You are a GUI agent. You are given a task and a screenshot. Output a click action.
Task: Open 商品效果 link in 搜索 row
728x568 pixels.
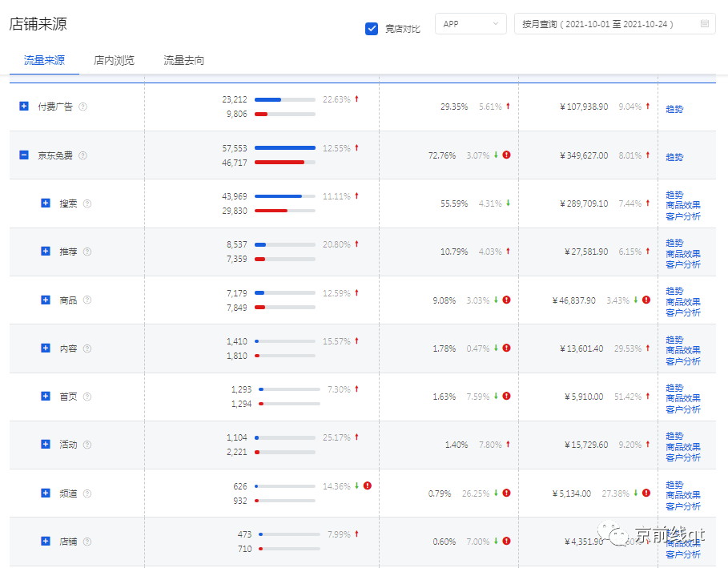[x=683, y=205]
